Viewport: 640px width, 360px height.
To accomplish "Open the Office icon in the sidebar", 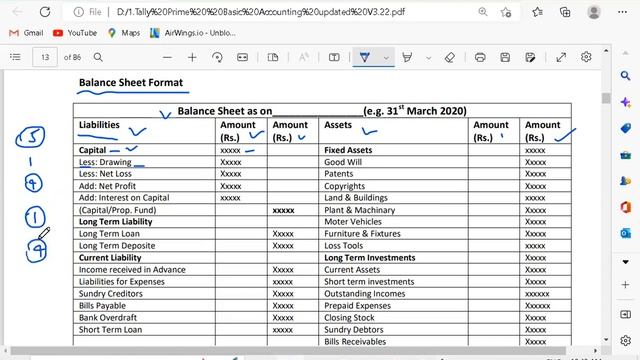I will pos(625,207).
